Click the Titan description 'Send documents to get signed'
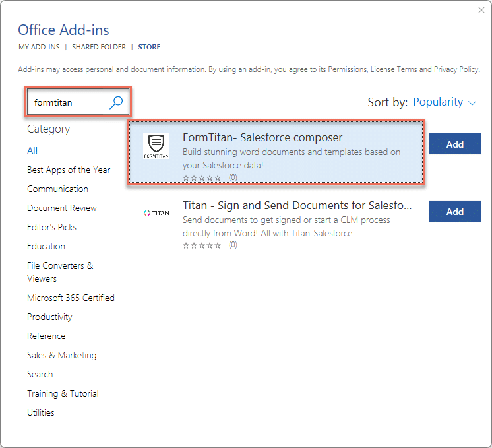Image resolution: width=492 pixels, height=448 pixels. tap(286, 226)
